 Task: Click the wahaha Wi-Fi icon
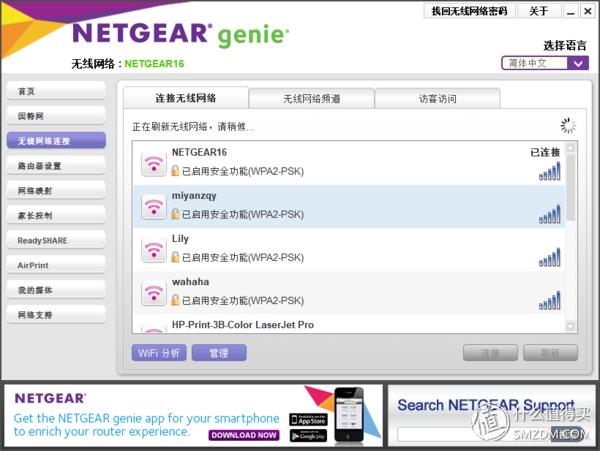153,293
